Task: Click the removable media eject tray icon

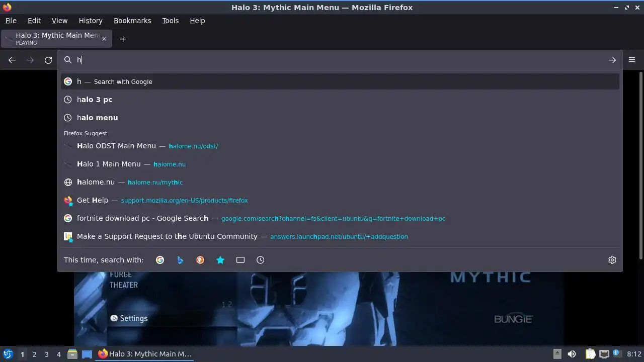Action: [x=557, y=354]
